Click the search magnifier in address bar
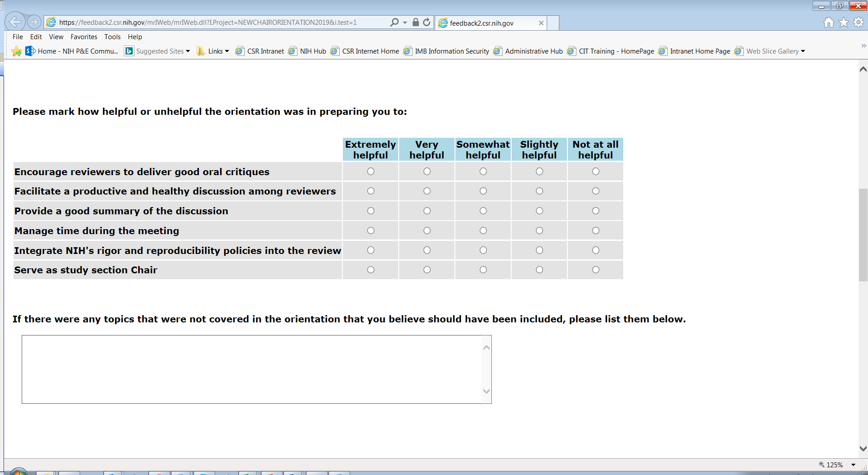The image size is (868, 475). (x=394, y=22)
